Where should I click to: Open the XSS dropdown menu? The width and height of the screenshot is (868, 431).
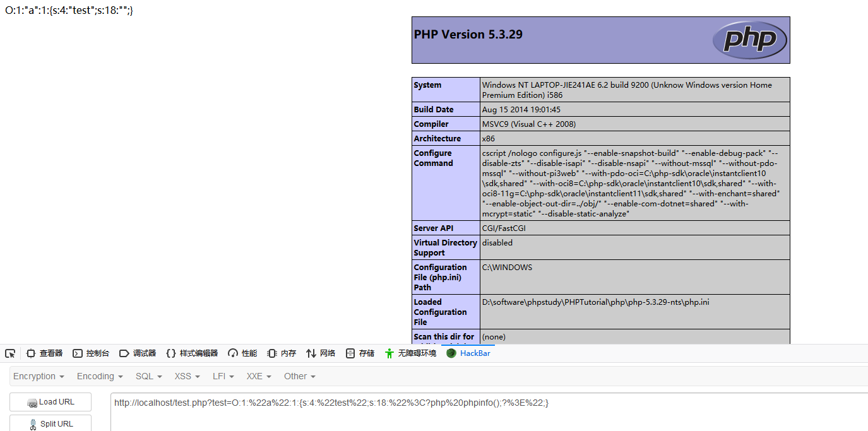pyautogui.click(x=187, y=376)
